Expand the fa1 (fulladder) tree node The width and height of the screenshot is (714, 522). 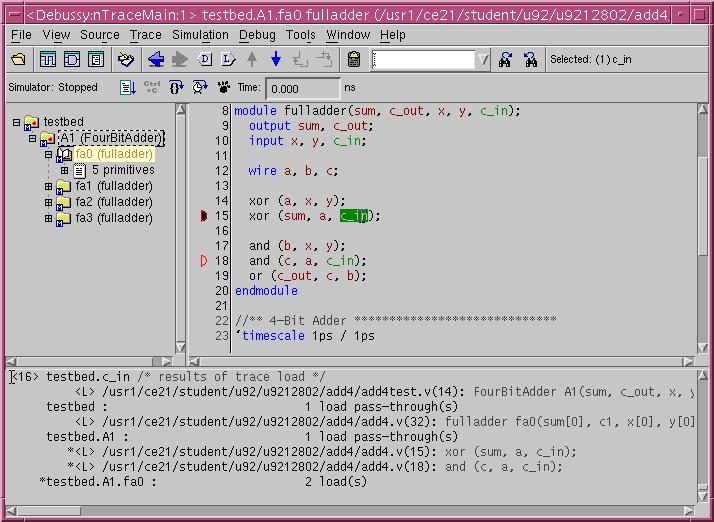pyautogui.click(x=48, y=186)
